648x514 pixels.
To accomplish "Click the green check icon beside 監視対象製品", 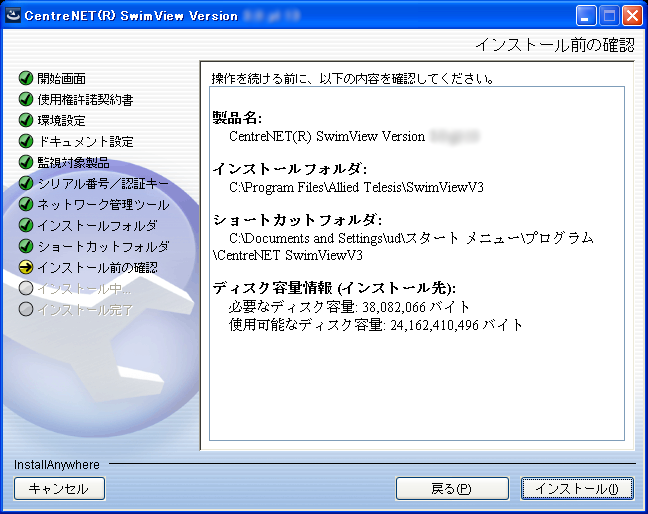I will point(26,162).
